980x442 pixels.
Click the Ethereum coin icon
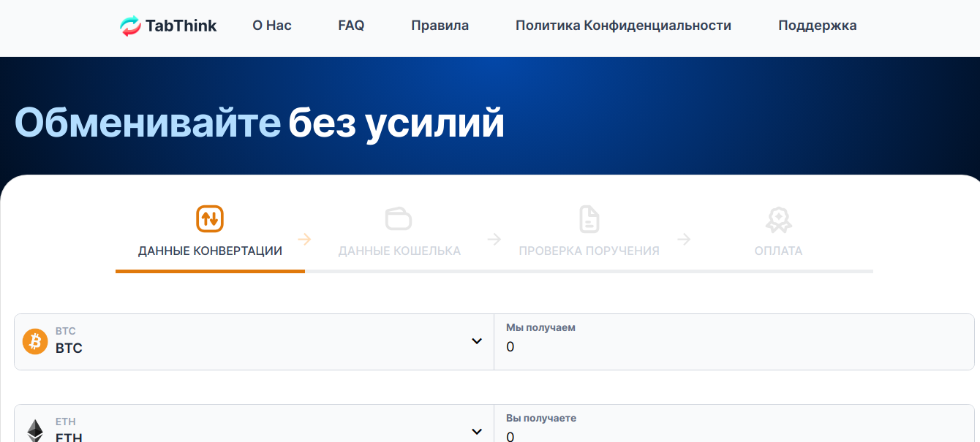(x=35, y=430)
